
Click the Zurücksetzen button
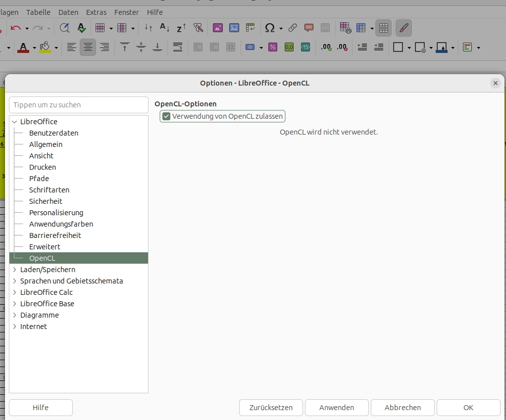tap(271, 408)
